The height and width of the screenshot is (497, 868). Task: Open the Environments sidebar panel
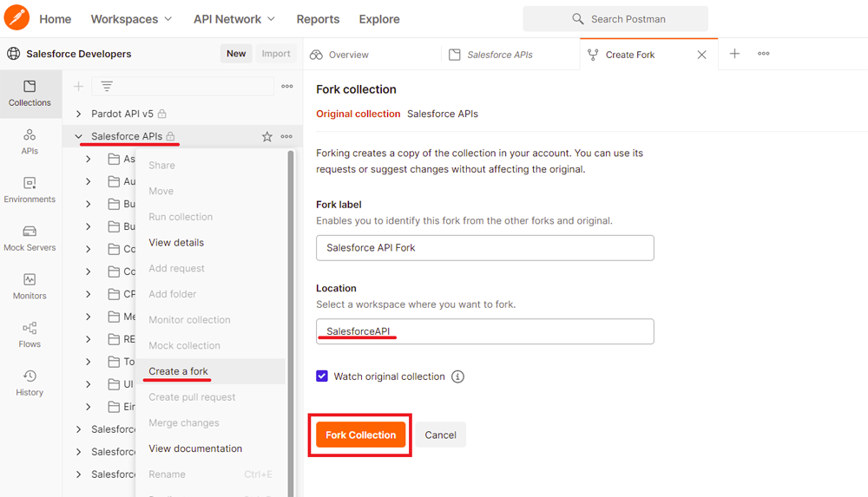click(30, 190)
